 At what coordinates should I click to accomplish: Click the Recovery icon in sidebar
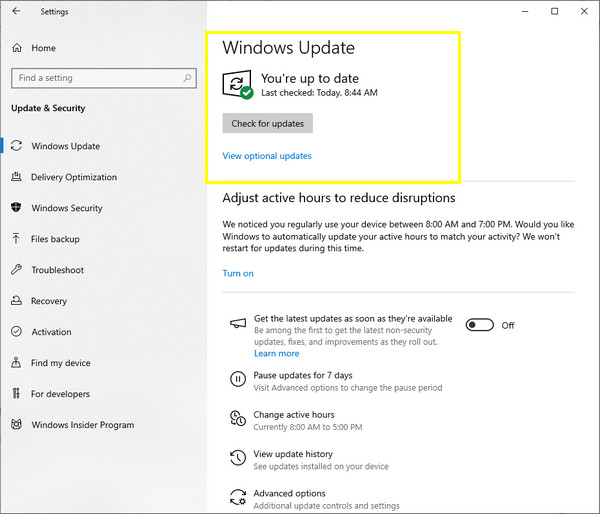pyautogui.click(x=16, y=300)
